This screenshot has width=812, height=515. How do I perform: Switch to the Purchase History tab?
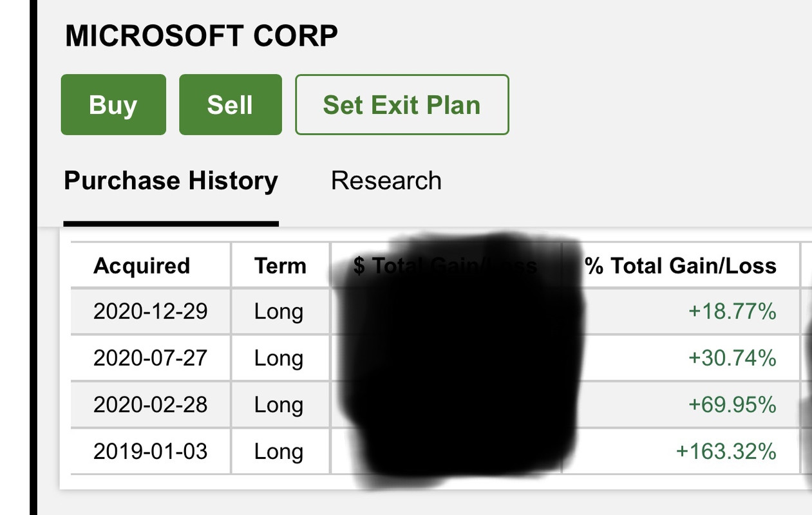point(171,181)
